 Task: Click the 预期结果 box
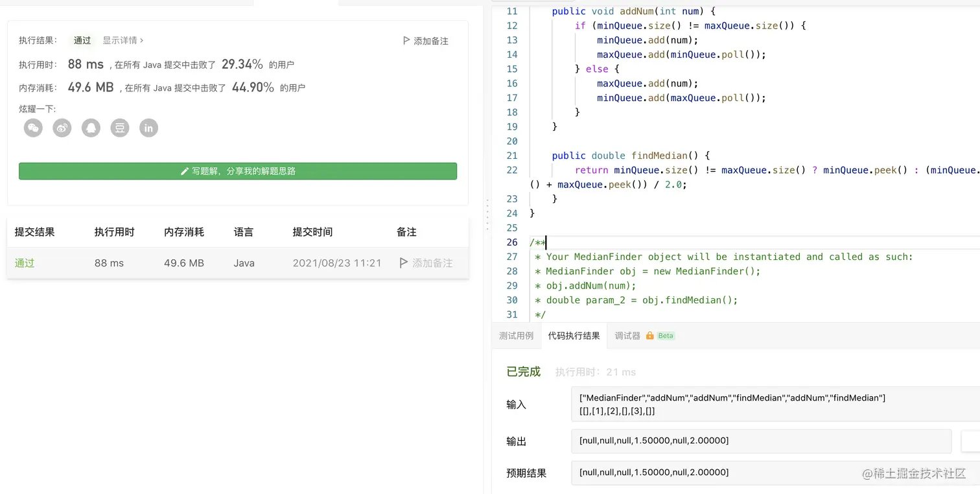(x=775, y=473)
